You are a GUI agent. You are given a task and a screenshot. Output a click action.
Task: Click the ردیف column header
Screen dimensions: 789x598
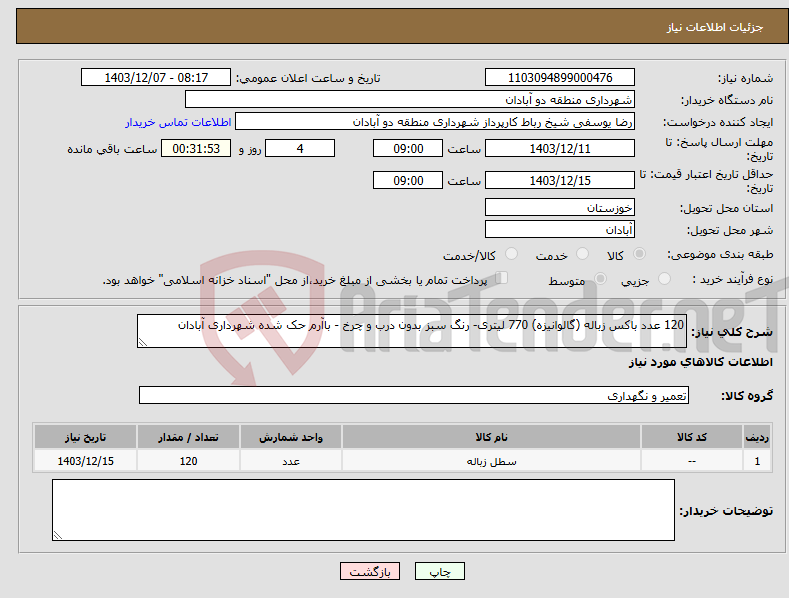click(757, 437)
